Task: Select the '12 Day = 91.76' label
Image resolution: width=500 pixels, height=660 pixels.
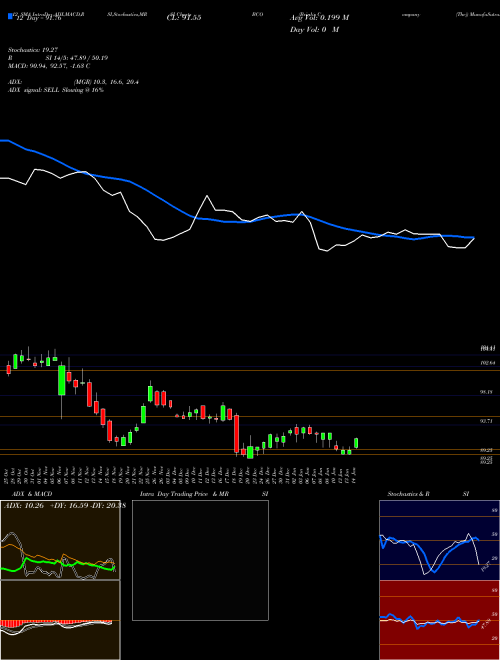Action: [x=37, y=18]
